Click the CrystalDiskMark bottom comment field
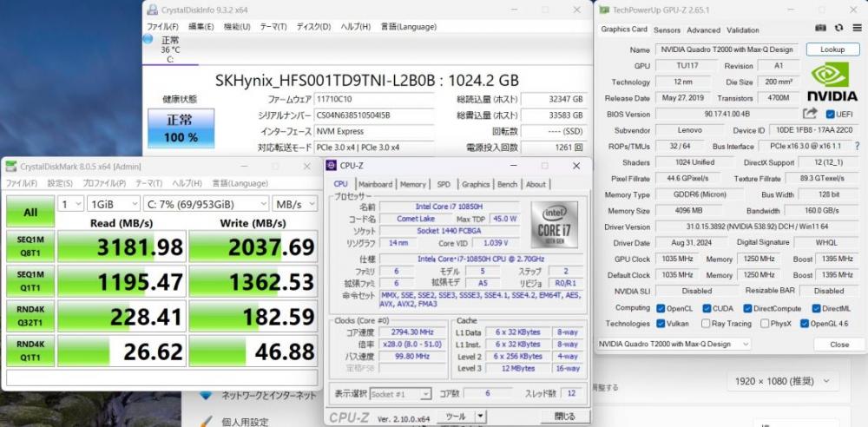Viewport: 868px width, 427px height. pyautogui.click(x=162, y=378)
